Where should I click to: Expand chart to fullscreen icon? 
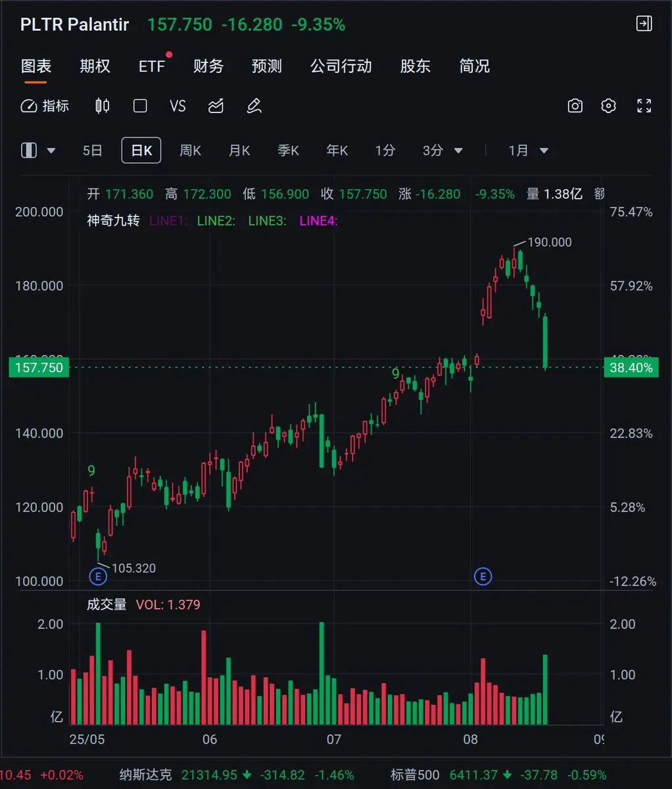[644, 106]
